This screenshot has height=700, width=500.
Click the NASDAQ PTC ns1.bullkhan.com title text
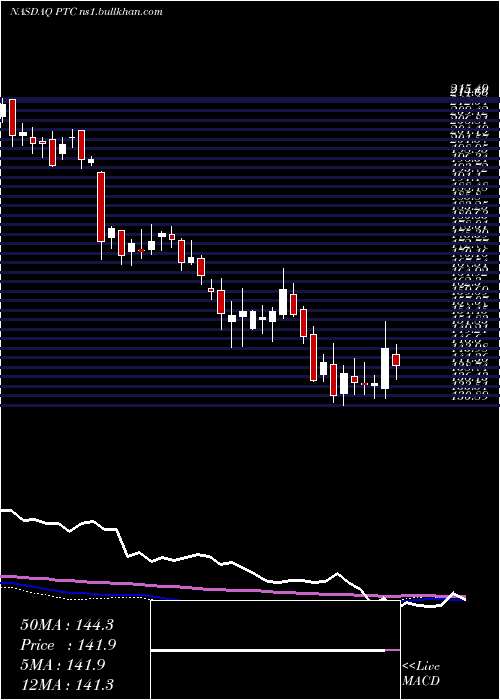(x=86, y=12)
